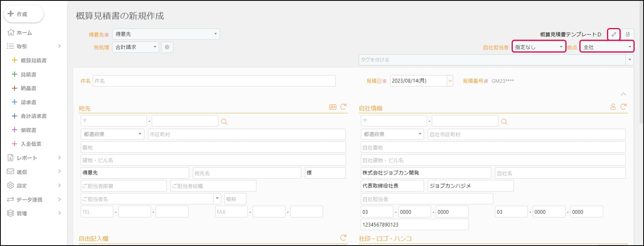Search postal code in 宛先 section
Screen dimensions: 644x246
click(224, 122)
